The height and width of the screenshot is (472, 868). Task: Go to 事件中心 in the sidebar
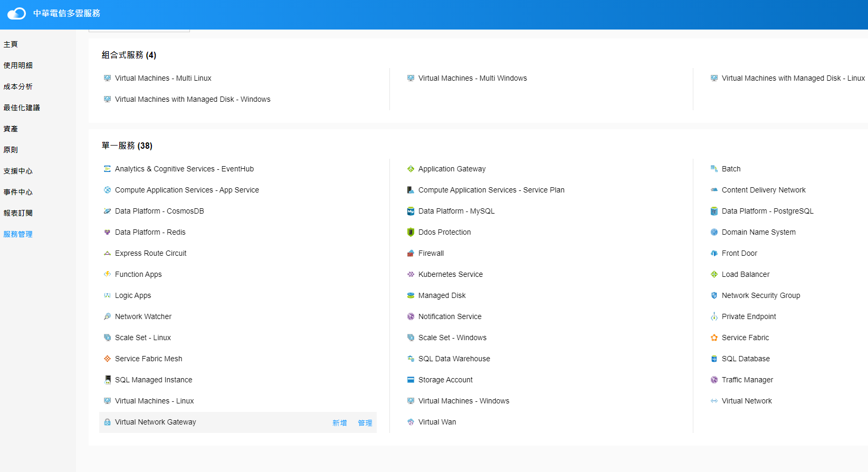pyautogui.click(x=18, y=192)
